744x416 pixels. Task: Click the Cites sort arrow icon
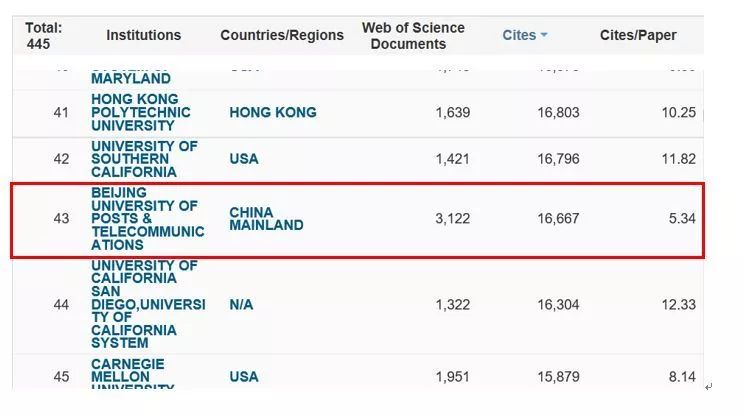point(544,35)
